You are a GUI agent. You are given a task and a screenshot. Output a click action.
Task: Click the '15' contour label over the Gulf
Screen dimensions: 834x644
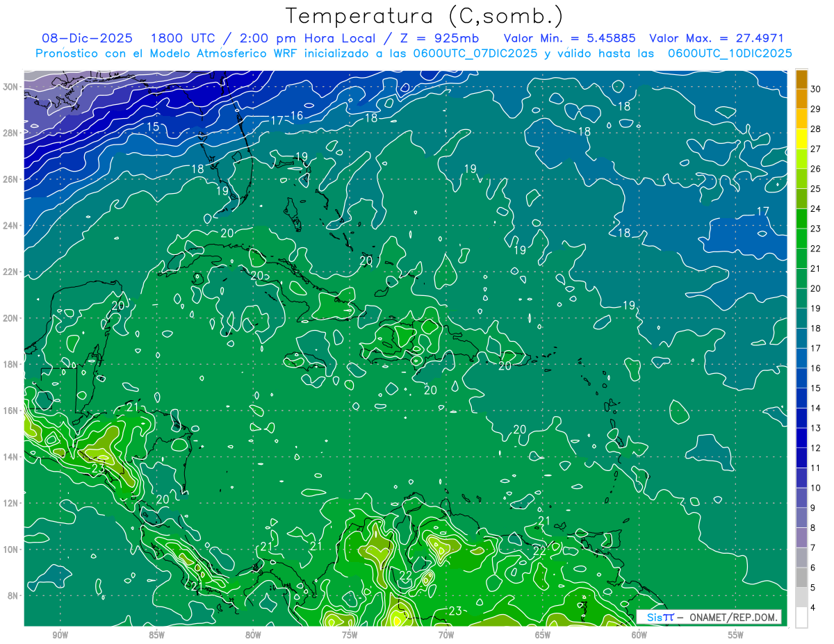point(153,126)
